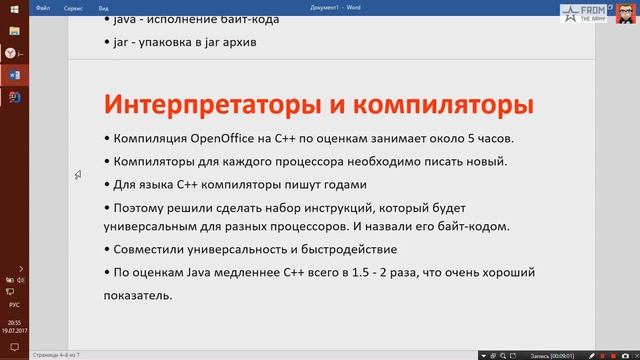Take a screenshot with the camera icon
The height and width of the screenshot is (360, 640).
tap(625, 356)
